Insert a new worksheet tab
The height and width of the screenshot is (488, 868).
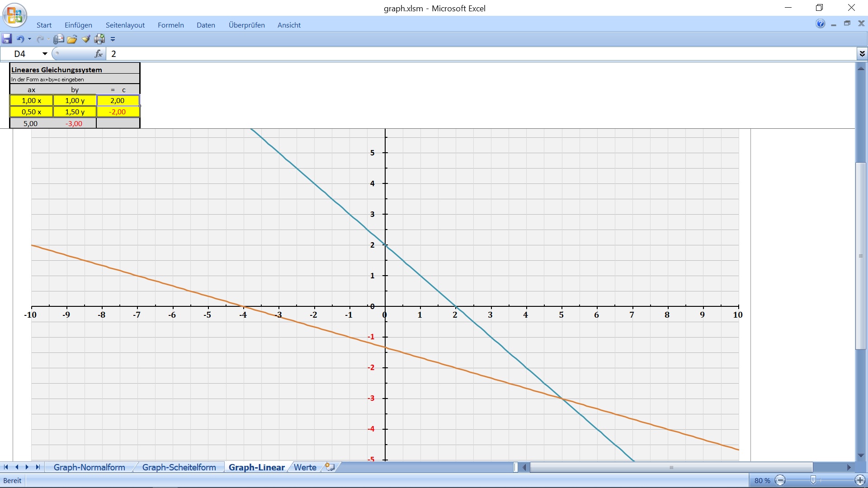pyautogui.click(x=330, y=467)
